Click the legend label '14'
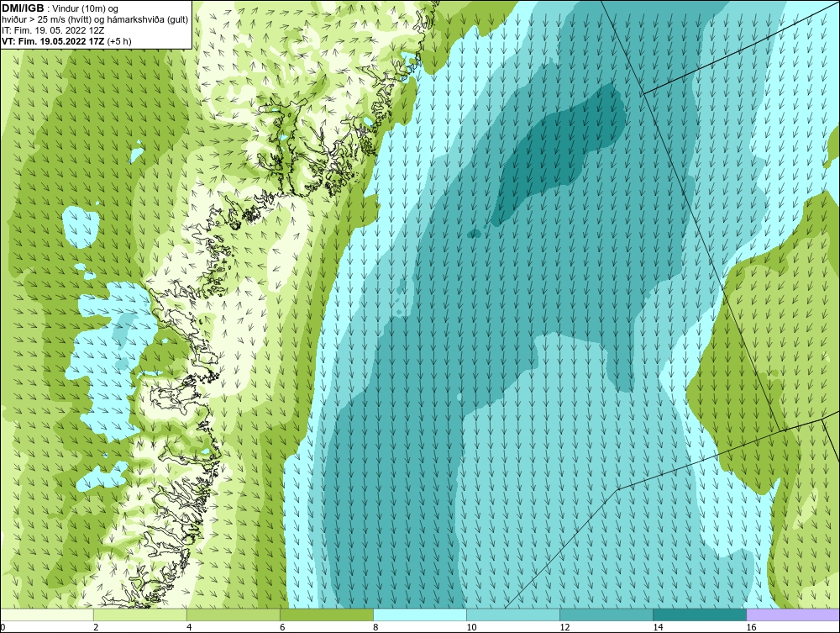Image resolution: width=840 pixels, height=633 pixels. 658,627
